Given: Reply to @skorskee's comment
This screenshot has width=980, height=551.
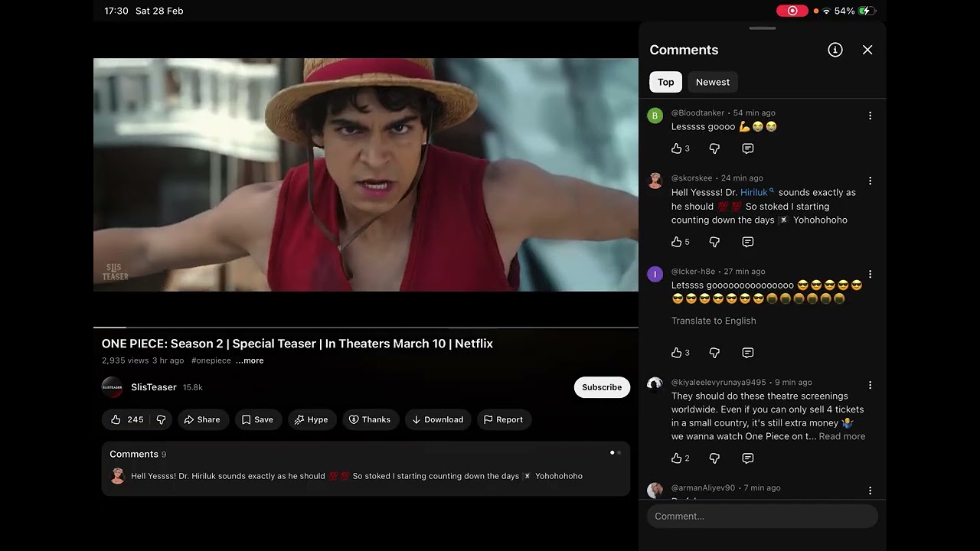Looking at the screenshot, I should coord(748,242).
